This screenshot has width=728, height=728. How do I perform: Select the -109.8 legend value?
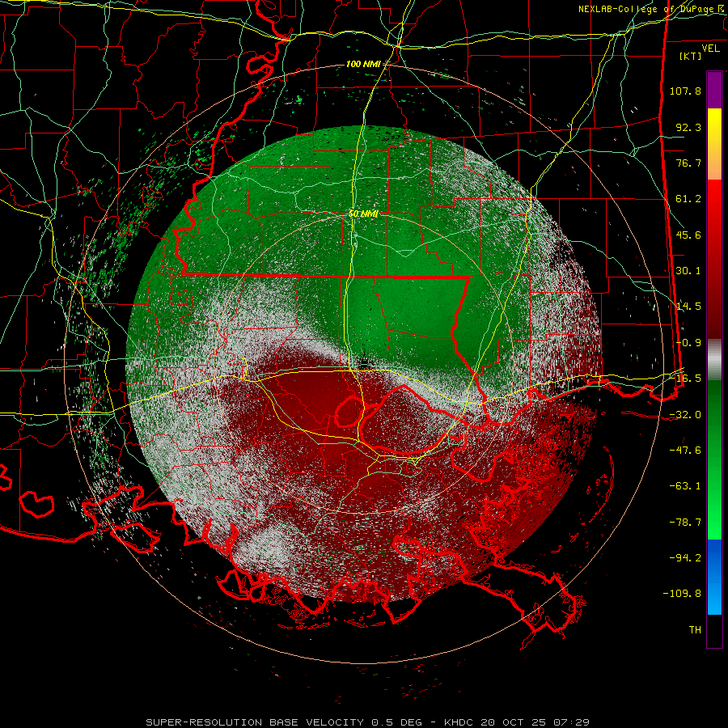pyautogui.click(x=682, y=594)
